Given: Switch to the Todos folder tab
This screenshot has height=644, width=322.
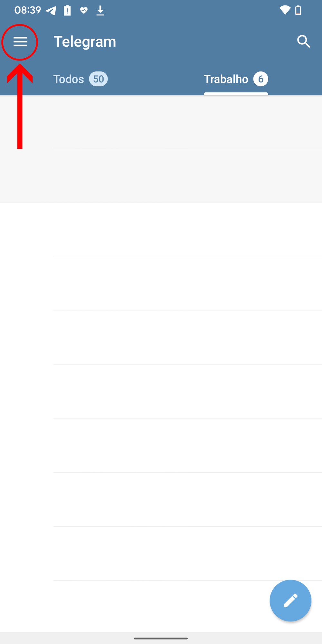Looking at the screenshot, I should [x=69, y=79].
